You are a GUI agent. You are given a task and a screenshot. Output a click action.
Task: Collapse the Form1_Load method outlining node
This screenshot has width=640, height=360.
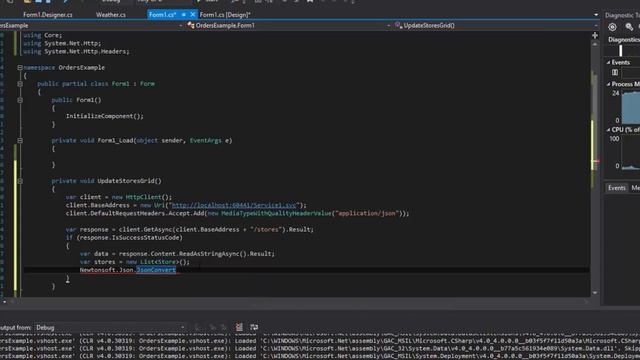point(20,140)
